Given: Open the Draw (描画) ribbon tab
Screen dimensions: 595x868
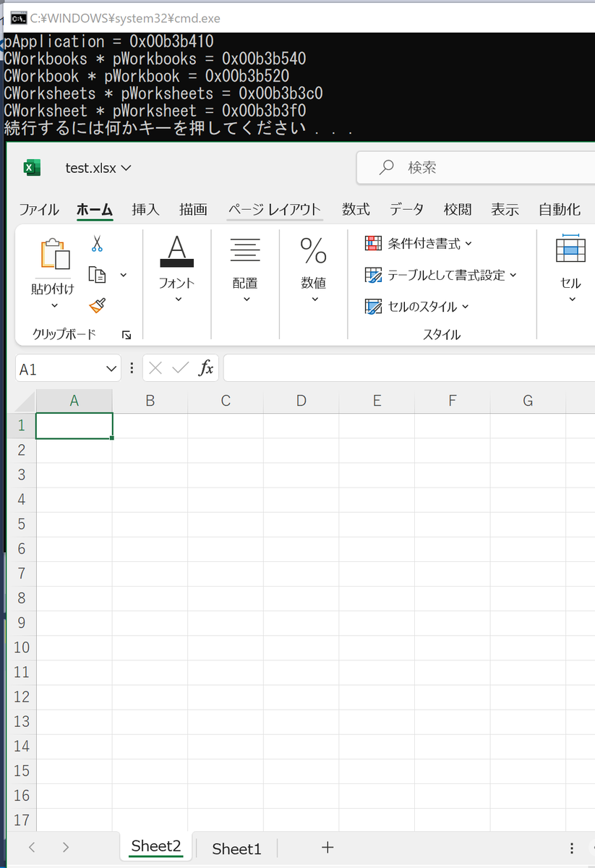Looking at the screenshot, I should point(193,210).
